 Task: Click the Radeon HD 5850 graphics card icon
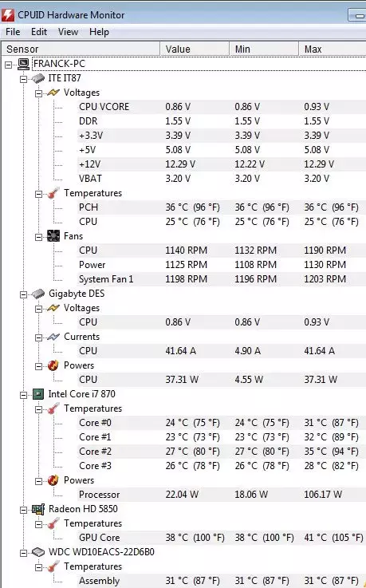pos(38,509)
